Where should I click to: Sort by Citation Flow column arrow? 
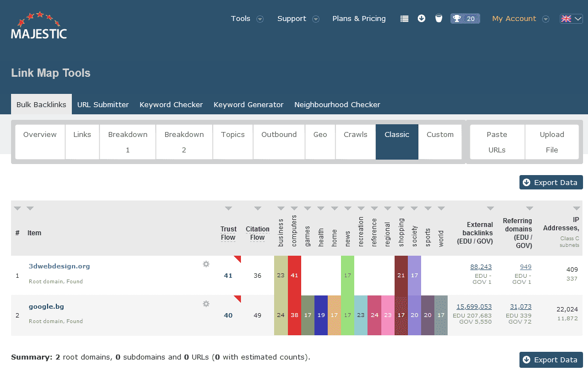click(x=258, y=208)
